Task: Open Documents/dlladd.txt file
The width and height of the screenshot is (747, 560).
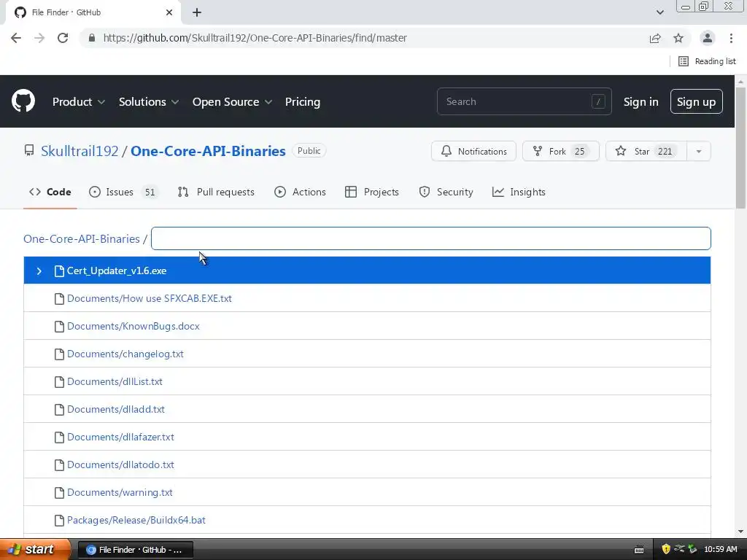Action: click(x=116, y=409)
